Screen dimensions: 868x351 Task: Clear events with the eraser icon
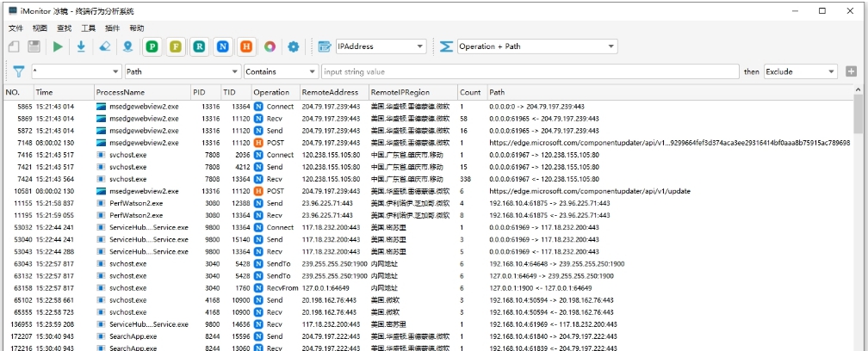104,46
